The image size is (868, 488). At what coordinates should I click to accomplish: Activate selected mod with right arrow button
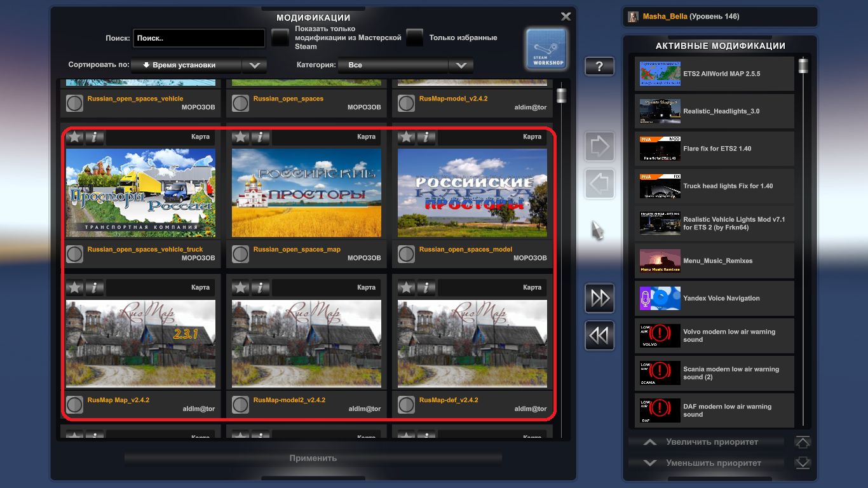click(x=599, y=147)
